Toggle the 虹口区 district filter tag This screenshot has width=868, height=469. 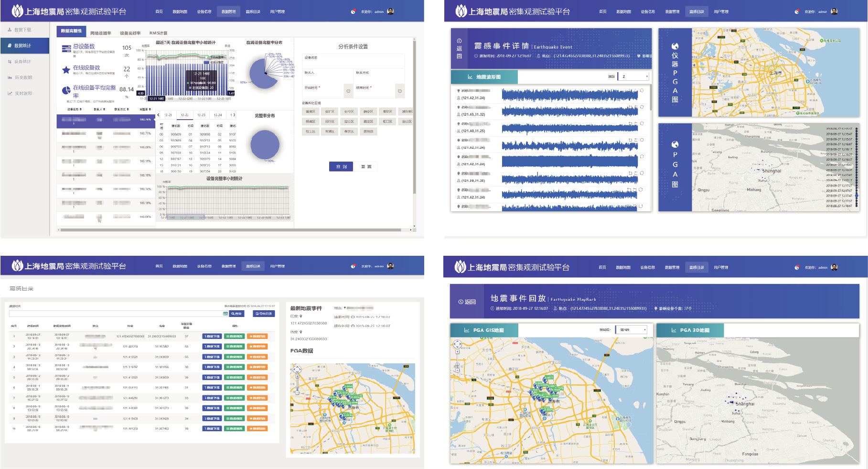click(387, 121)
